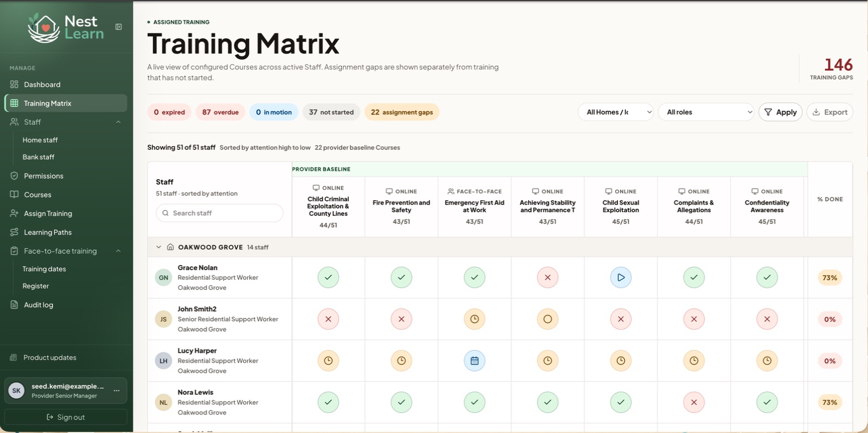The image size is (868, 433).
Task: Click Grace Nolan's GN avatar
Action: 164,278
